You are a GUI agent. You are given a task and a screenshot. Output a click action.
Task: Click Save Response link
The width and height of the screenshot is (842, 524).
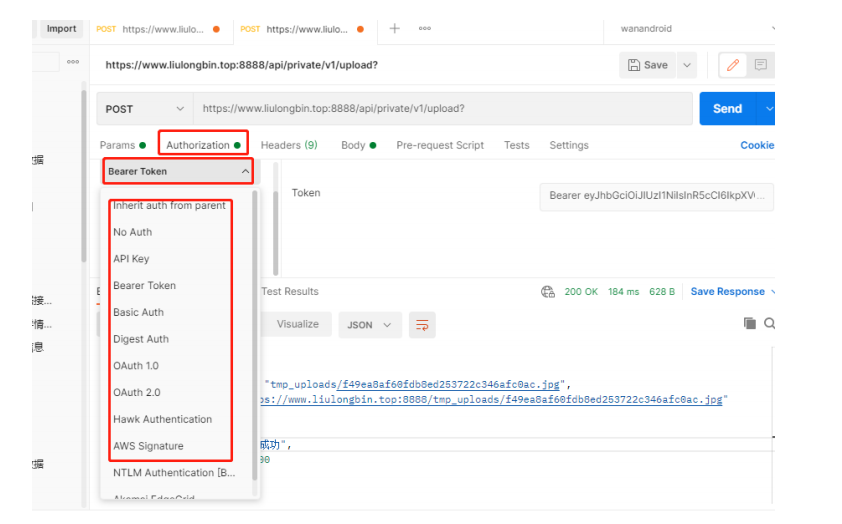[728, 292]
